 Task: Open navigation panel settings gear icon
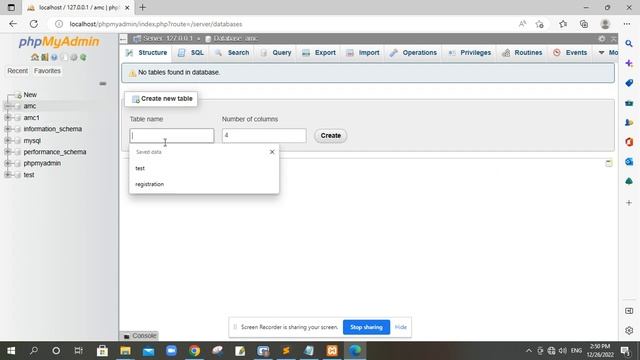[73, 58]
